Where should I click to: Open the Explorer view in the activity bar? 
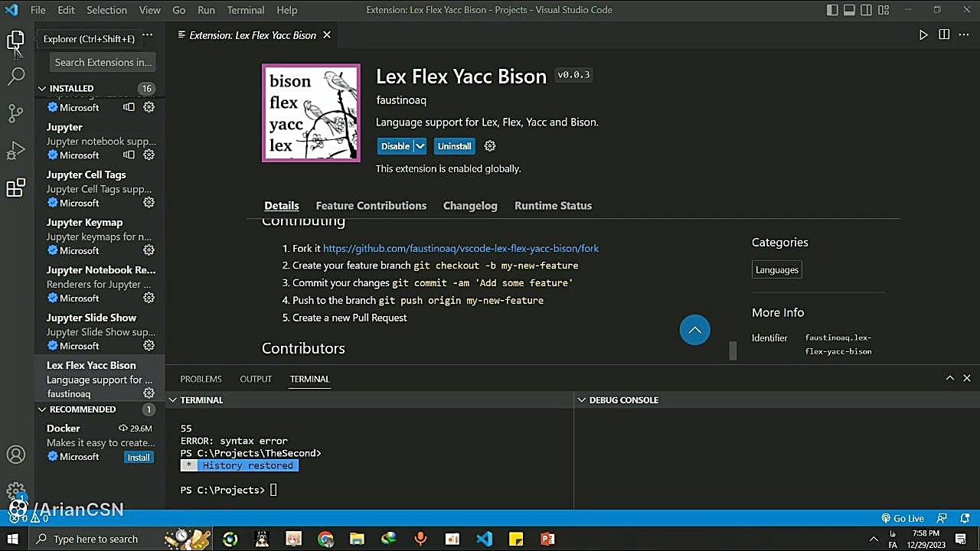click(16, 40)
